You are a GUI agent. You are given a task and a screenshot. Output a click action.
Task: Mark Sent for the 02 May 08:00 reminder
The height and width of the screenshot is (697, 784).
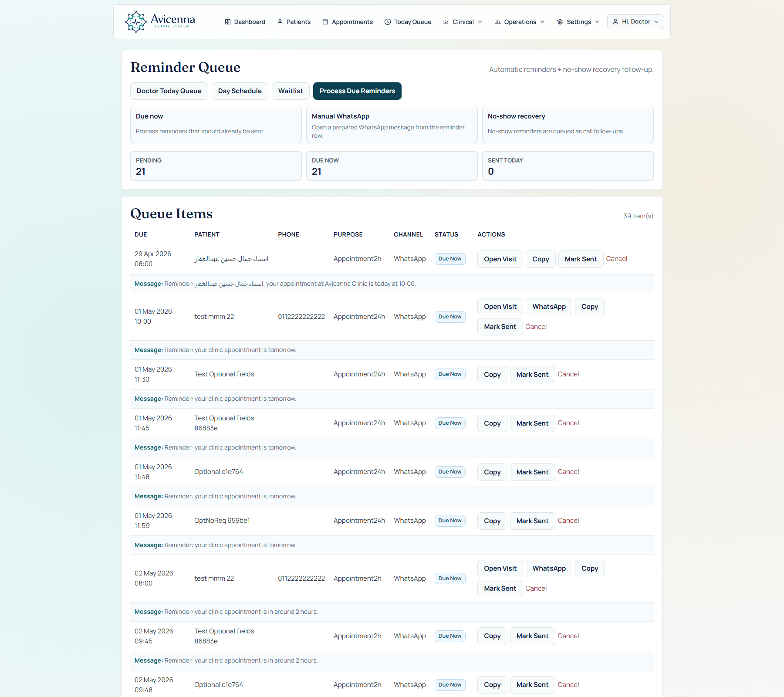click(500, 589)
